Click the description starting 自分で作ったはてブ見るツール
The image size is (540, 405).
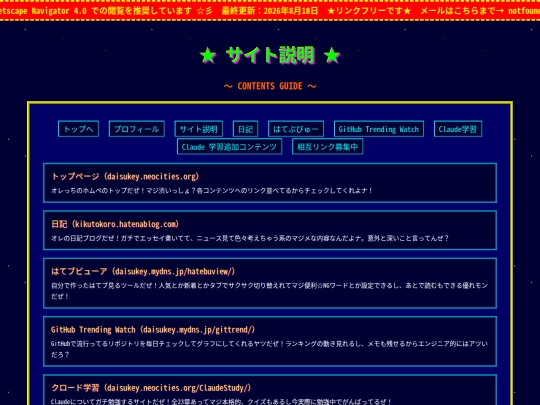point(269,291)
